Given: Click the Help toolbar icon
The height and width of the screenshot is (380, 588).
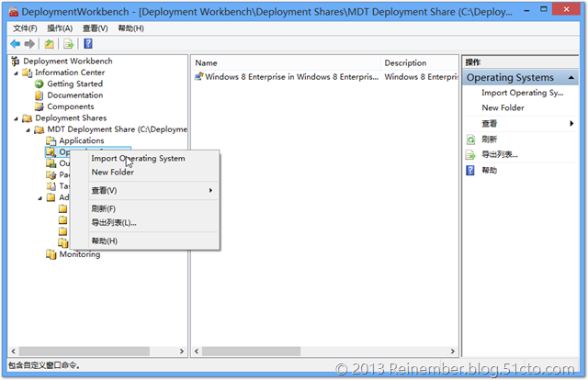Looking at the screenshot, I should (x=88, y=44).
